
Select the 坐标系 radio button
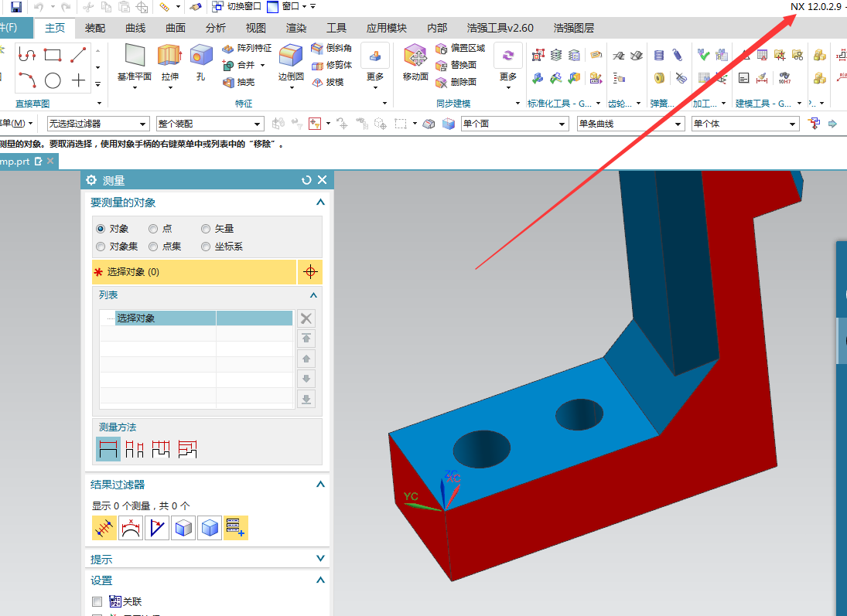pyautogui.click(x=206, y=247)
